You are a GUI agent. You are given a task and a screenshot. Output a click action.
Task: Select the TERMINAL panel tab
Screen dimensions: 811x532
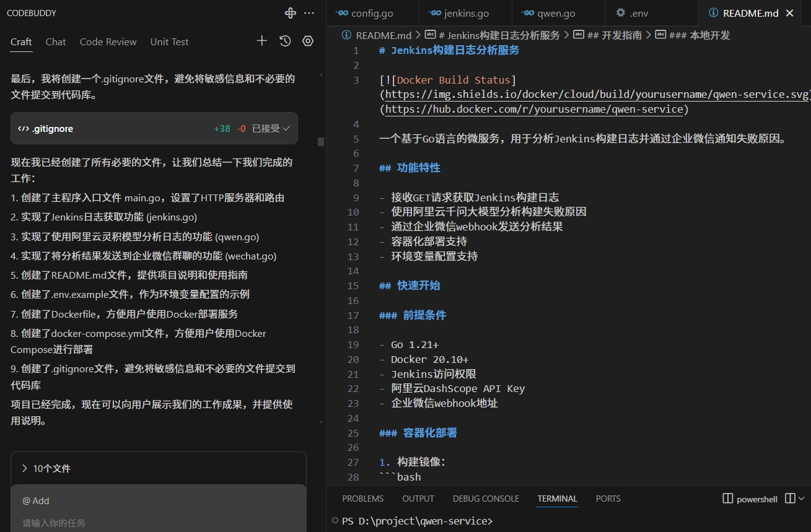tap(558, 499)
